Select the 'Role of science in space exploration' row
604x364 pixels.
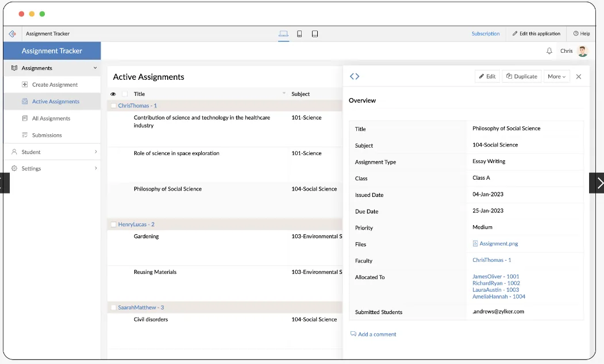tap(225, 165)
